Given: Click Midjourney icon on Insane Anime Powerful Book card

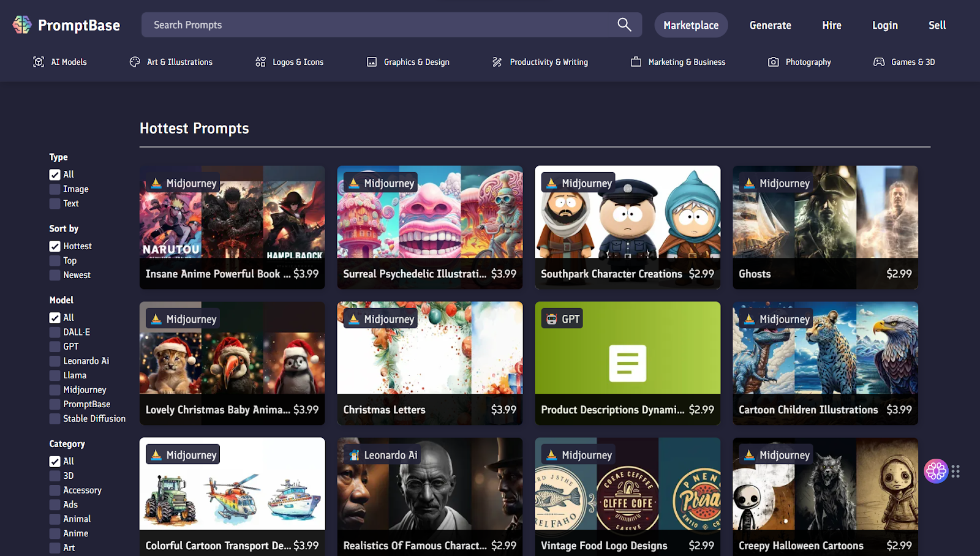Looking at the screenshot, I should (x=156, y=183).
